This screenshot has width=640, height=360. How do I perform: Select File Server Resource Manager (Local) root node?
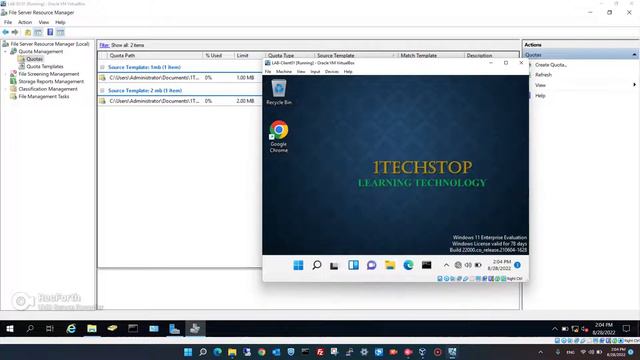coord(46,44)
